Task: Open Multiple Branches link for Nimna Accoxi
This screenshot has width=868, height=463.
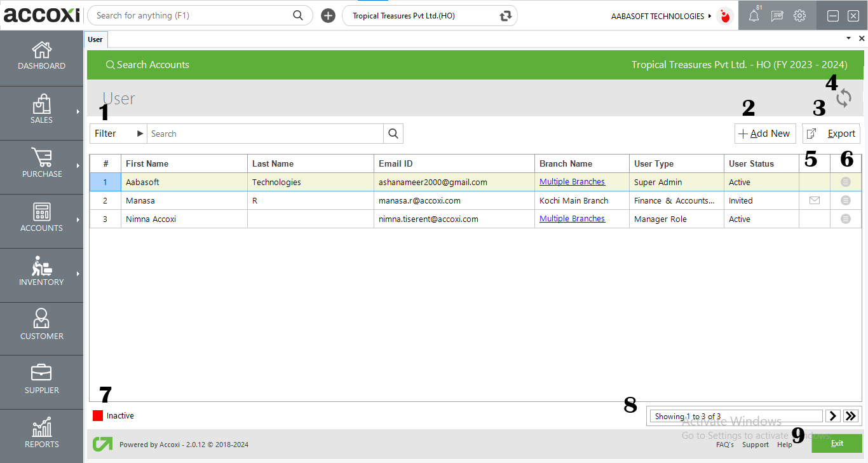Action: click(572, 219)
